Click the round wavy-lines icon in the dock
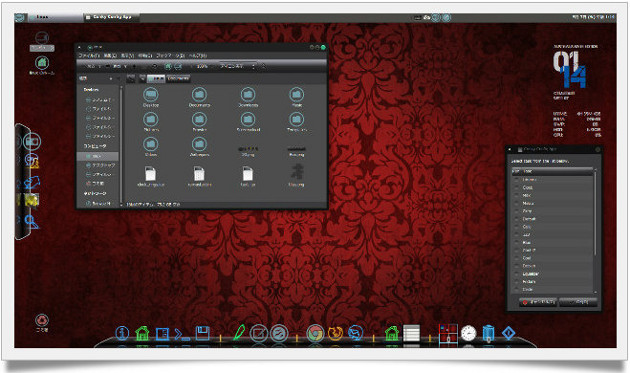 [279, 334]
